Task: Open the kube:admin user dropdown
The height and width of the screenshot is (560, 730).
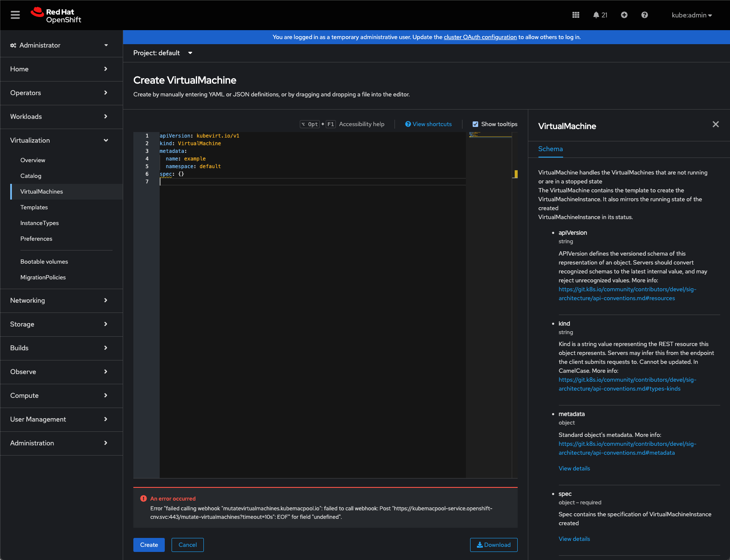Action: click(x=692, y=15)
